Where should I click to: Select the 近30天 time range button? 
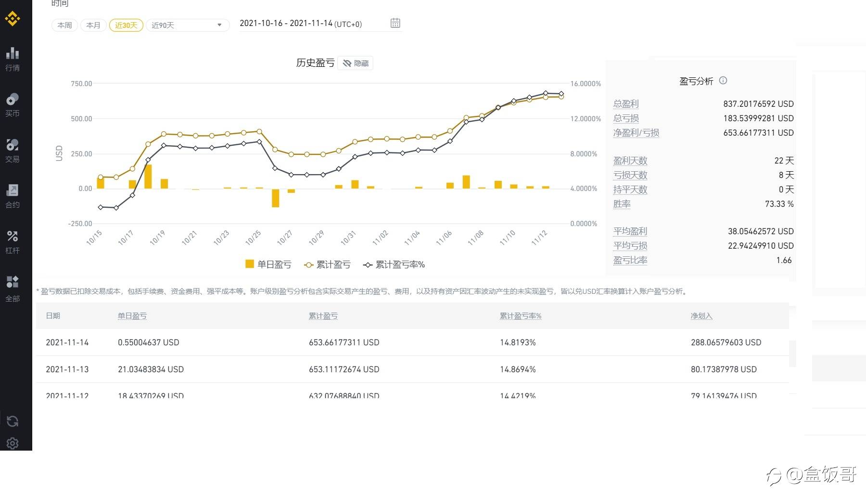[126, 25]
